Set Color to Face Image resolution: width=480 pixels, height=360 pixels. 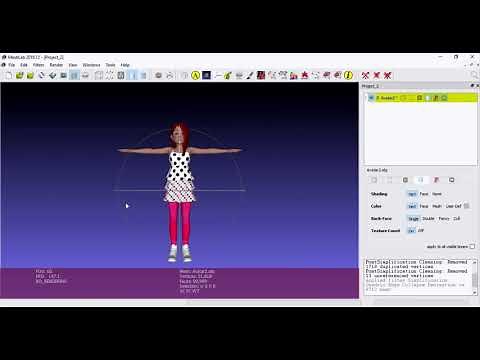pos(424,206)
